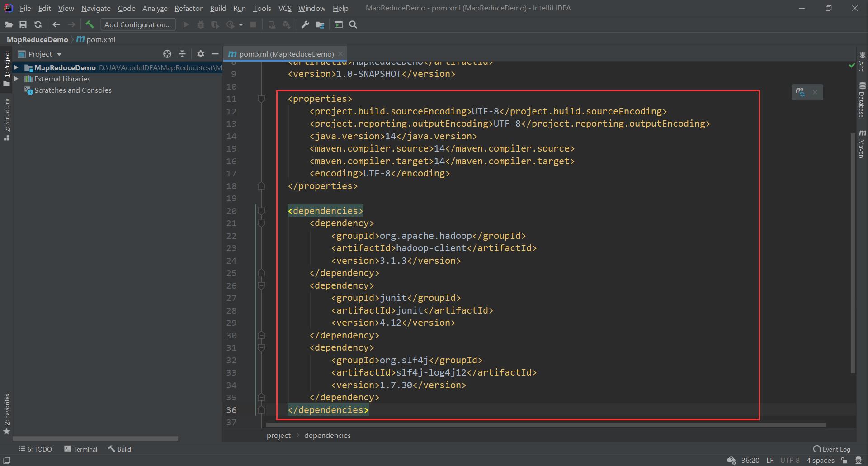Viewport: 868px width, 466px height.
Task: Click the inspections hector icon
Action: point(859,461)
